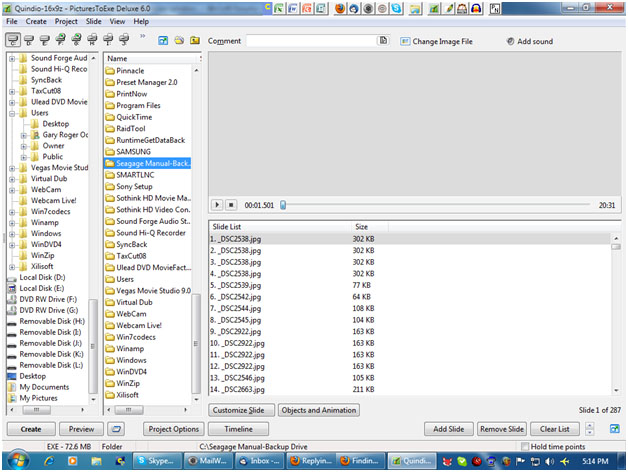
Task: Stop the preview with the stop button
Action: pos(231,205)
